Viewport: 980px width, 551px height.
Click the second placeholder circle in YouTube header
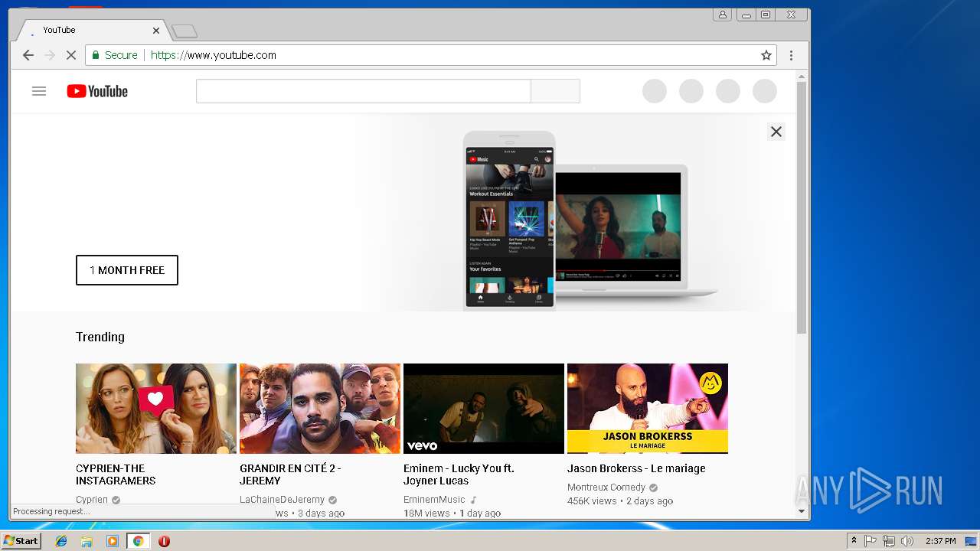pos(691,91)
